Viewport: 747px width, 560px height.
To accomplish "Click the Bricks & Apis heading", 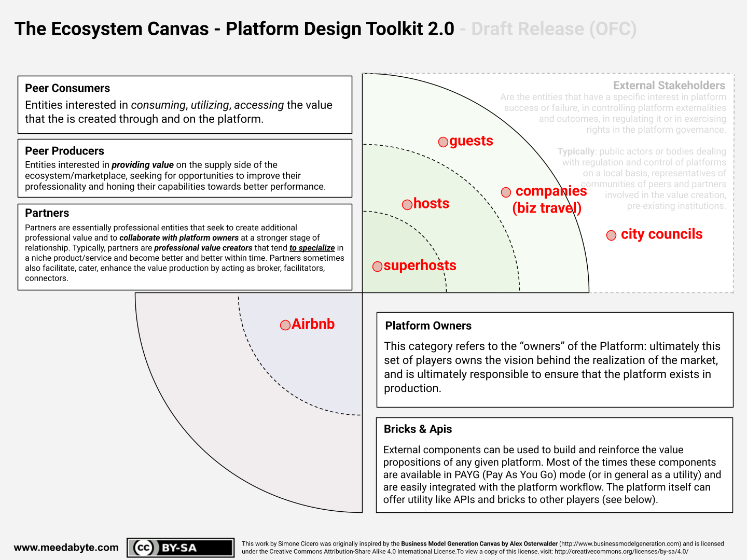I will click(418, 429).
